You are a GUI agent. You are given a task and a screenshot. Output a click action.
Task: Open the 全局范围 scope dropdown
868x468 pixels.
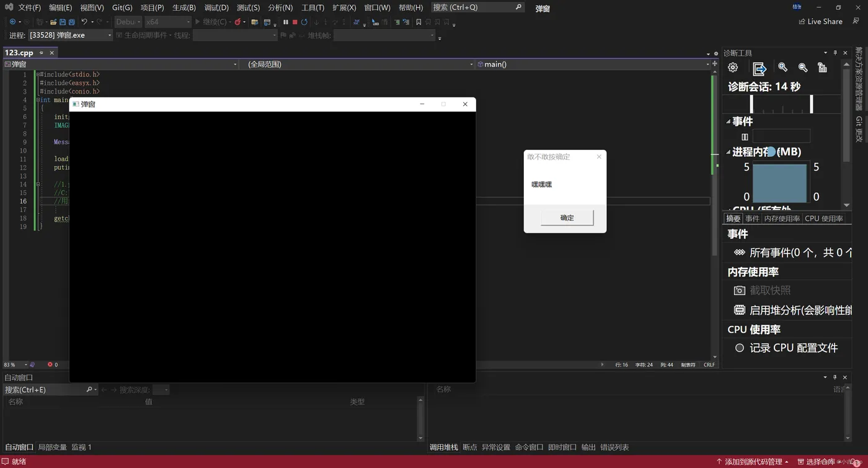(357, 64)
